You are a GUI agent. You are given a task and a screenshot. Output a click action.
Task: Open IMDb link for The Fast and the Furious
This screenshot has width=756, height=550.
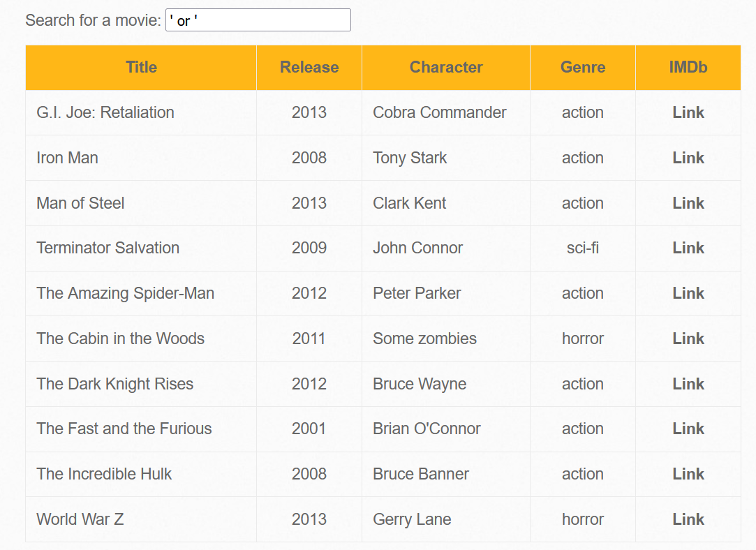click(688, 429)
